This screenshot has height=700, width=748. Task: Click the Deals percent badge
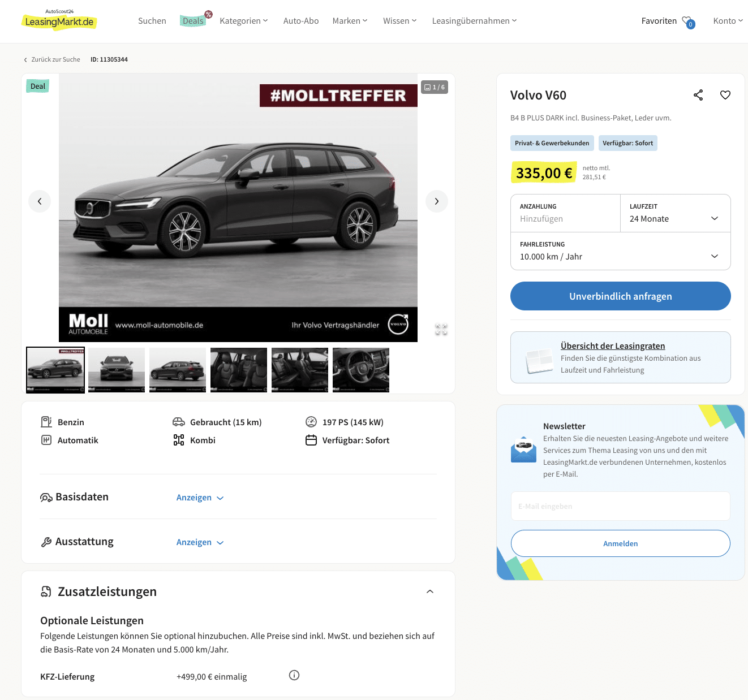point(208,14)
